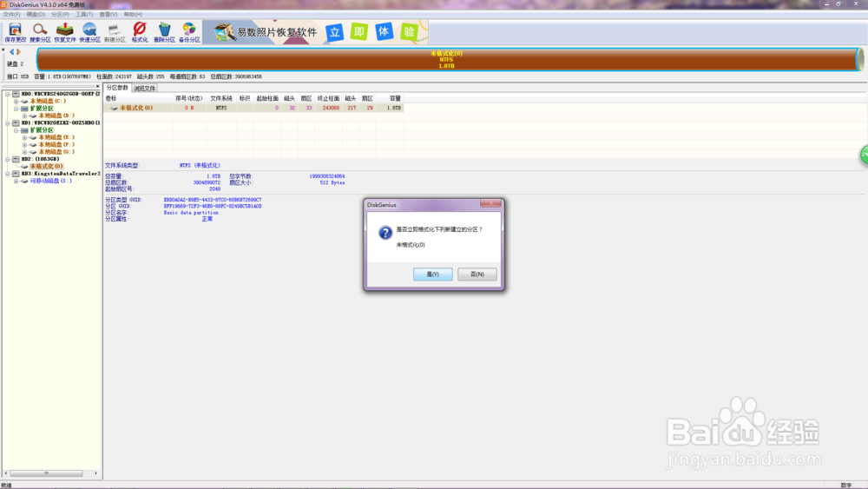
Task: Collapse the HD0 disk tree node
Action: point(8,94)
